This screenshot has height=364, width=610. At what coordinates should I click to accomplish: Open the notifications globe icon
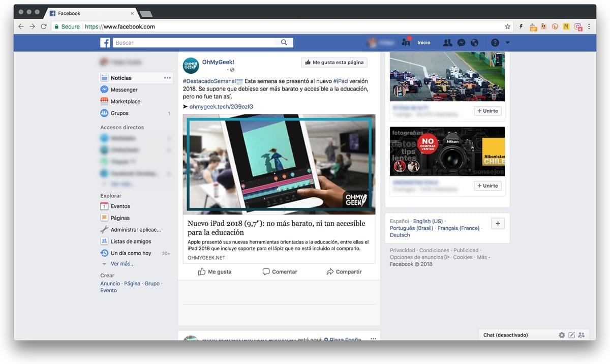point(474,43)
